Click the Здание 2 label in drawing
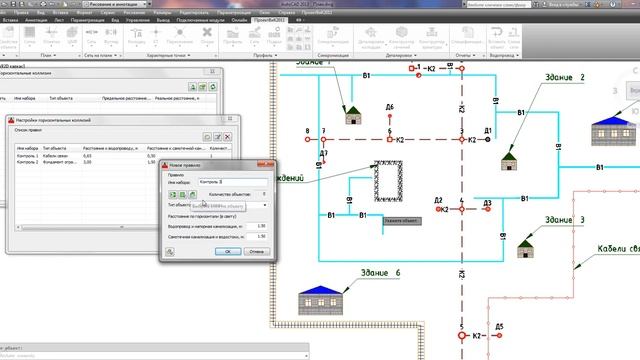 [564, 77]
